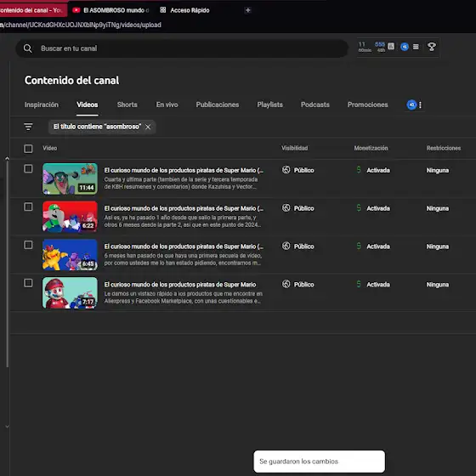
Task: Switch to the Shorts tab
Action: [x=127, y=105]
